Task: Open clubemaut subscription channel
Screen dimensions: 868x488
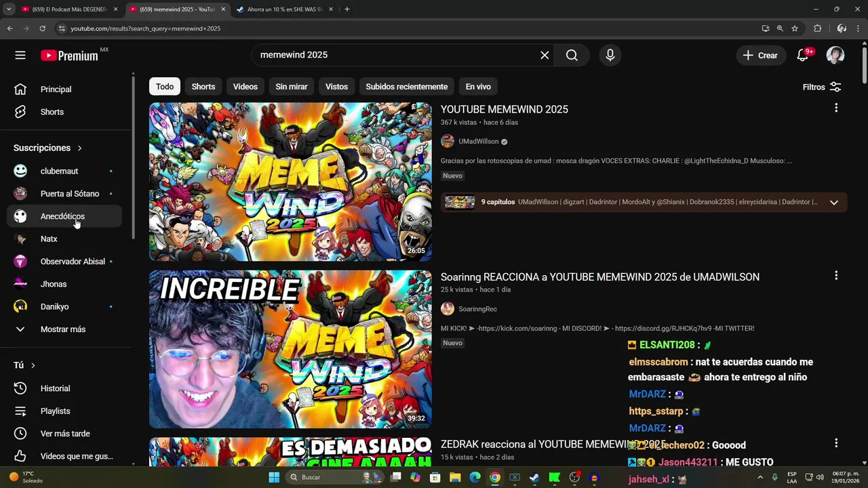Action: 64,171
